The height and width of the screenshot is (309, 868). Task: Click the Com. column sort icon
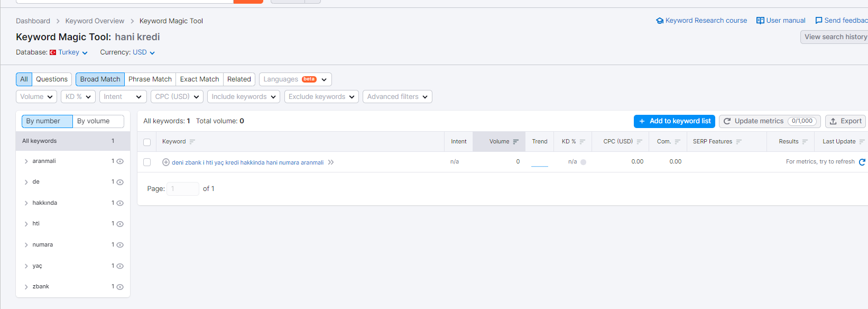coord(677,142)
